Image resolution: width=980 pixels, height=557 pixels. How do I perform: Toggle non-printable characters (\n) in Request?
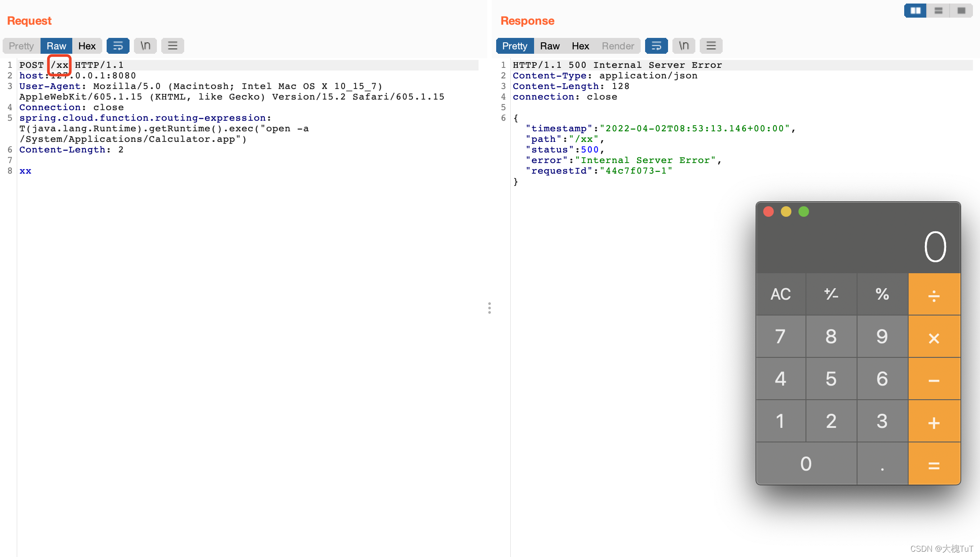(x=145, y=46)
